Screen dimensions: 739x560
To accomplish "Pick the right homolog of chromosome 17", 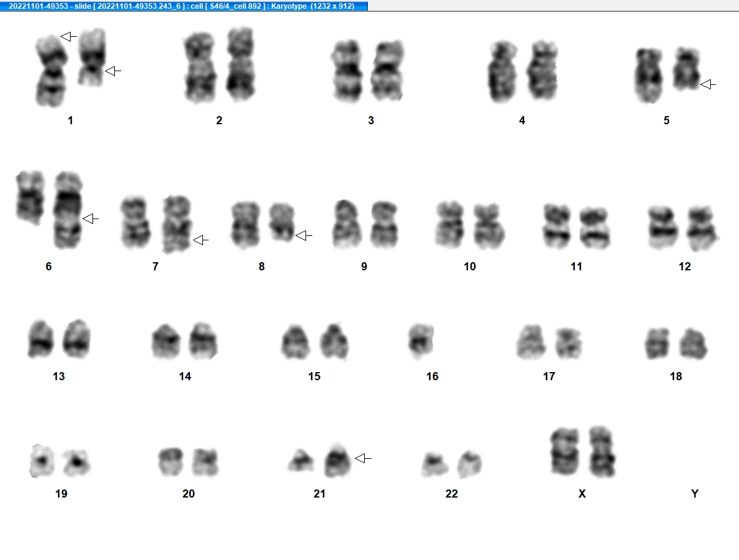I will click(x=568, y=343).
